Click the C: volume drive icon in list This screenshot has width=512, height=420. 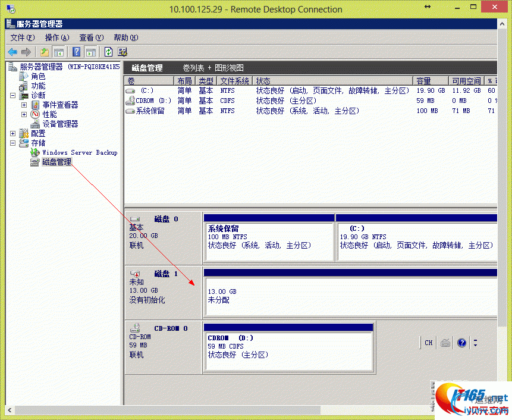130,90
